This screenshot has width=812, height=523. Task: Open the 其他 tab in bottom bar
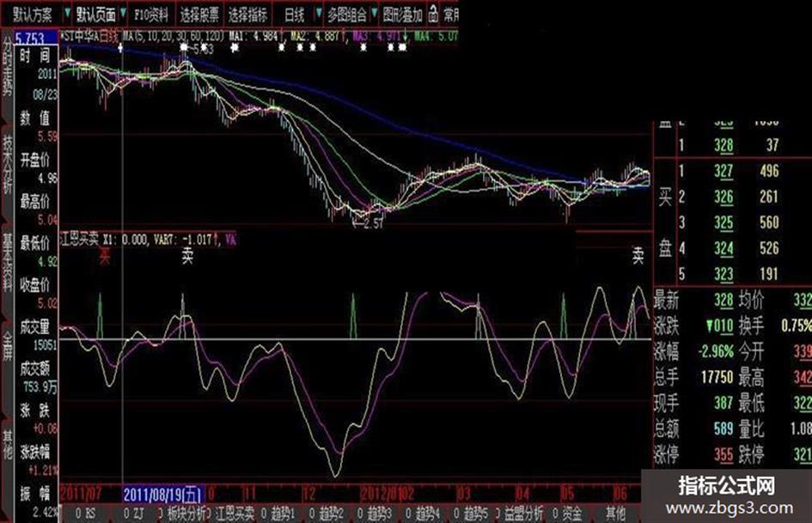pyautogui.click(x=616, y=514)
